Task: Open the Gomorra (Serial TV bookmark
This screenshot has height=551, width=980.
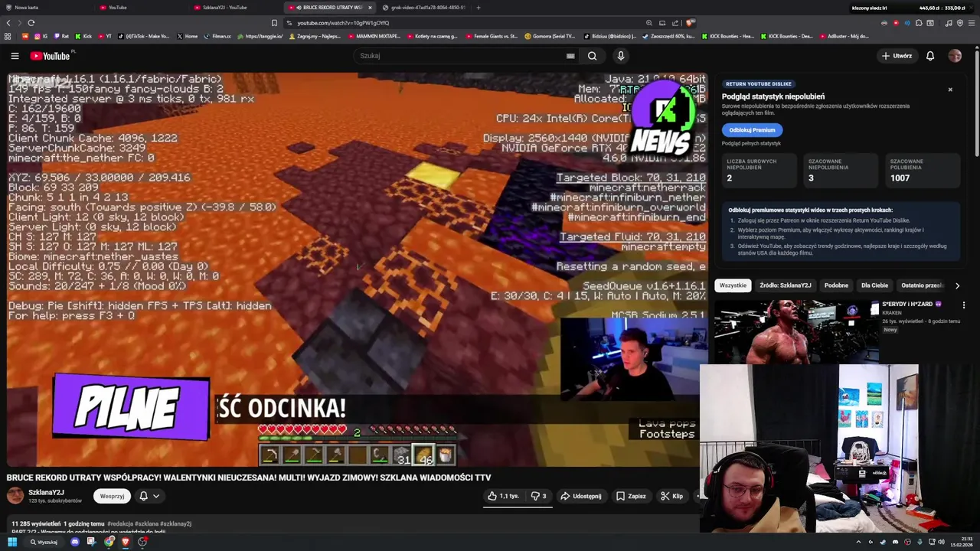Action: [x=550, y=36]
